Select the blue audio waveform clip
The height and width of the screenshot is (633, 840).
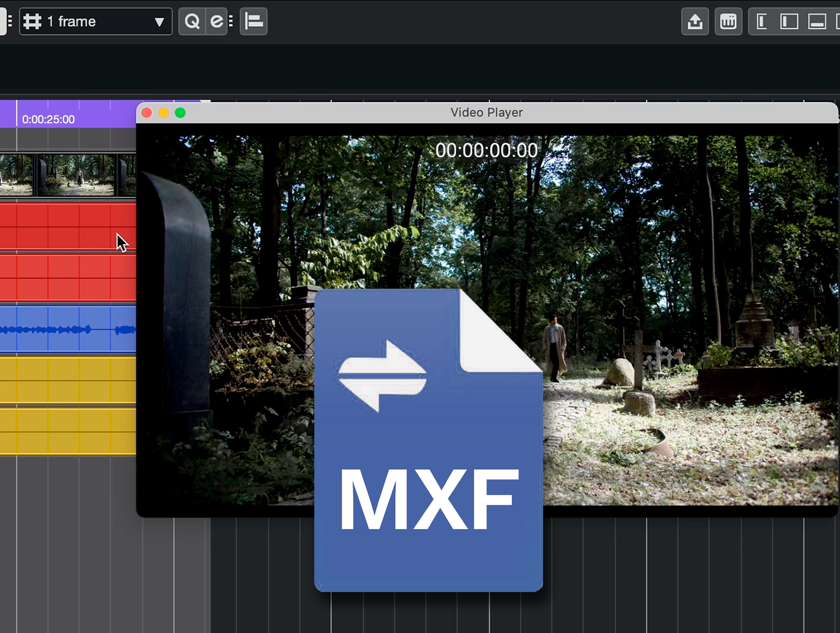coord(68,329)
